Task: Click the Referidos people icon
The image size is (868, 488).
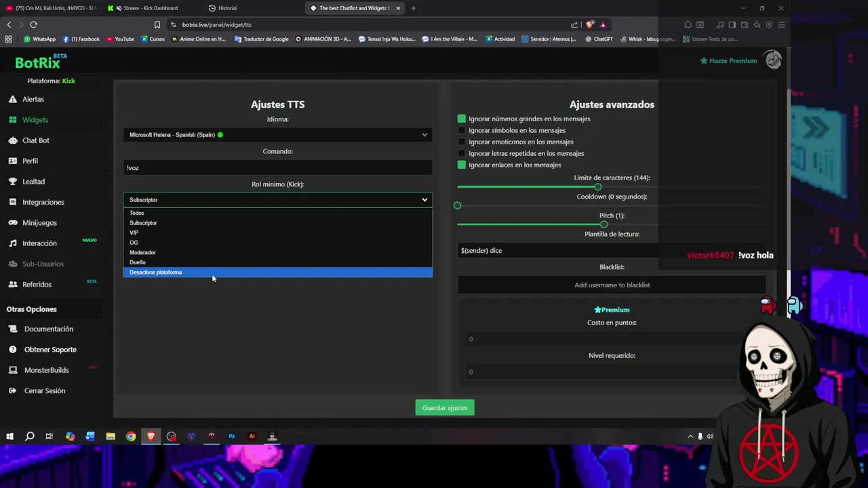Action: pos(13,284)
